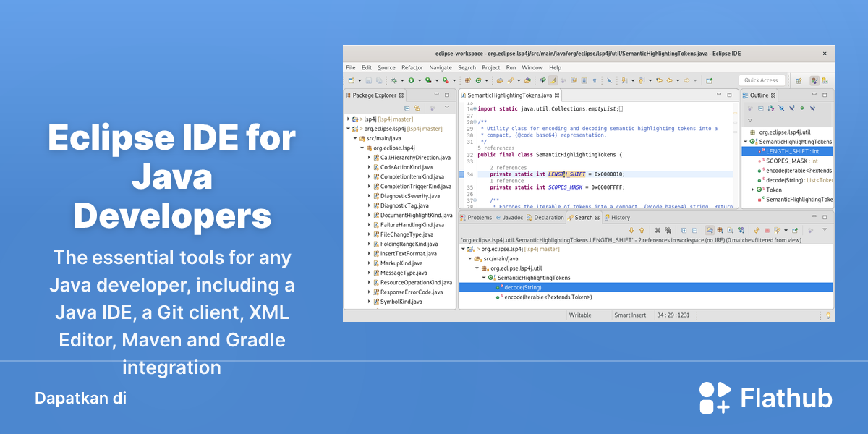The height and width of the screenshot is (434, 868).
Task: Click Remove Selected Matches X icon
Action: pos(658,231)
